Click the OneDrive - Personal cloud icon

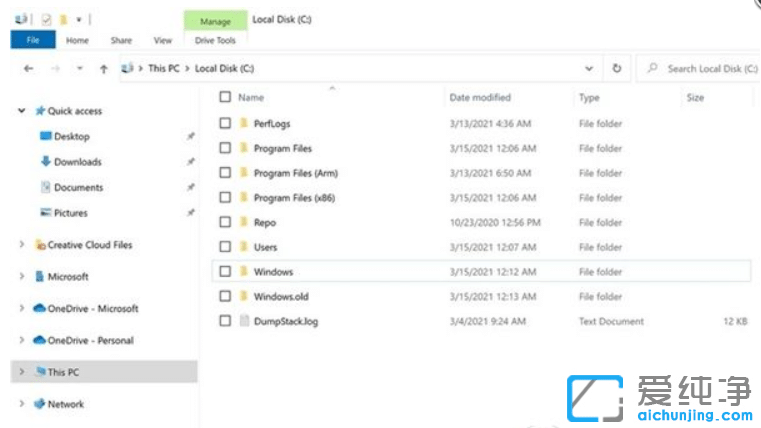(x=39, y=340)
